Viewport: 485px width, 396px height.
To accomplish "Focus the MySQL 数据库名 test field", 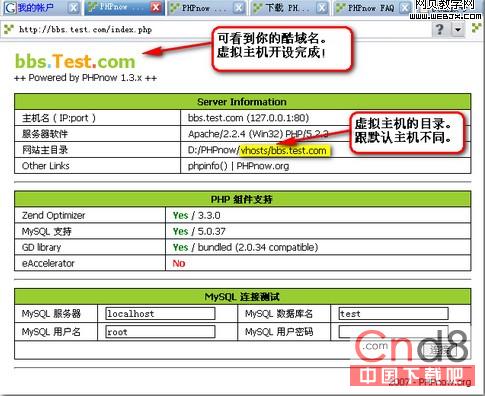I will pos(393,314).
